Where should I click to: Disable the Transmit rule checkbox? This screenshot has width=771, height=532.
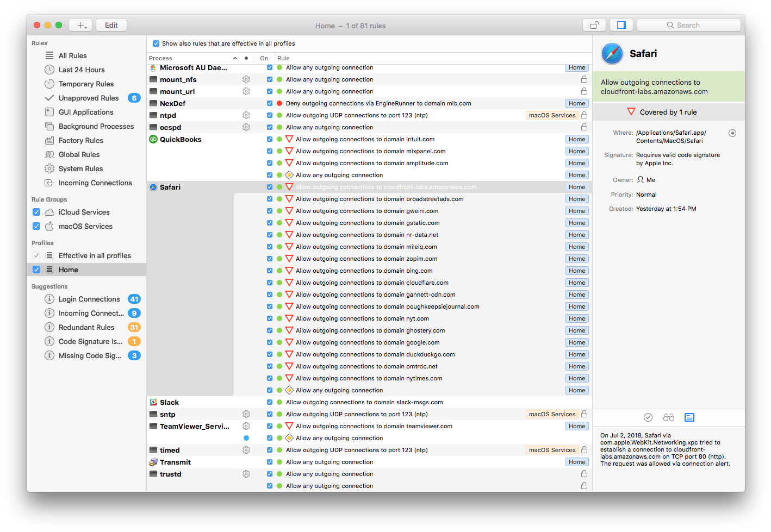point(270,462)
